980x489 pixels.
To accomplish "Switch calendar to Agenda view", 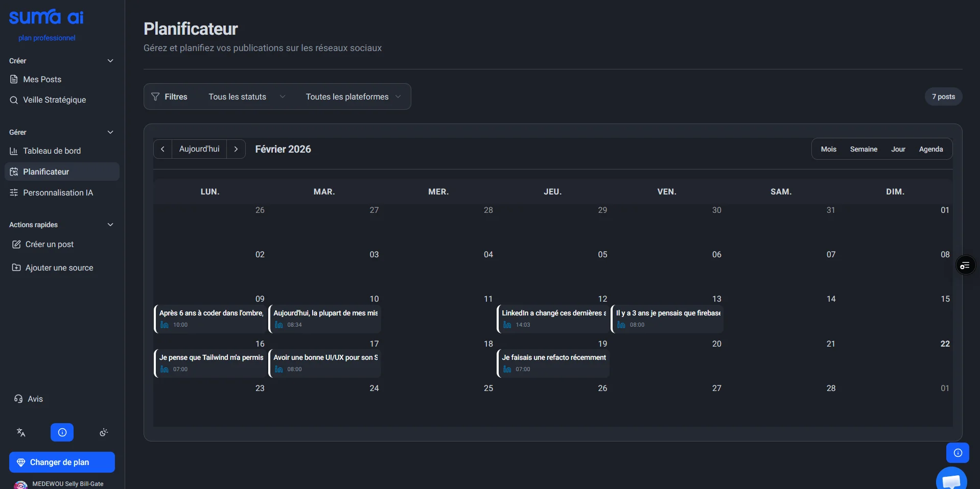I will click(930, 149).
